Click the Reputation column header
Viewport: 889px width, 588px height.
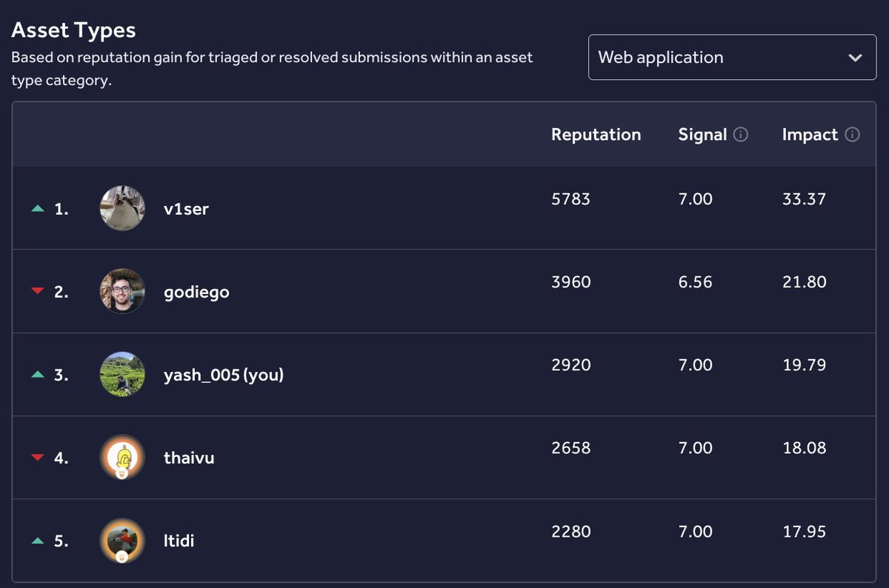(596, 135)
